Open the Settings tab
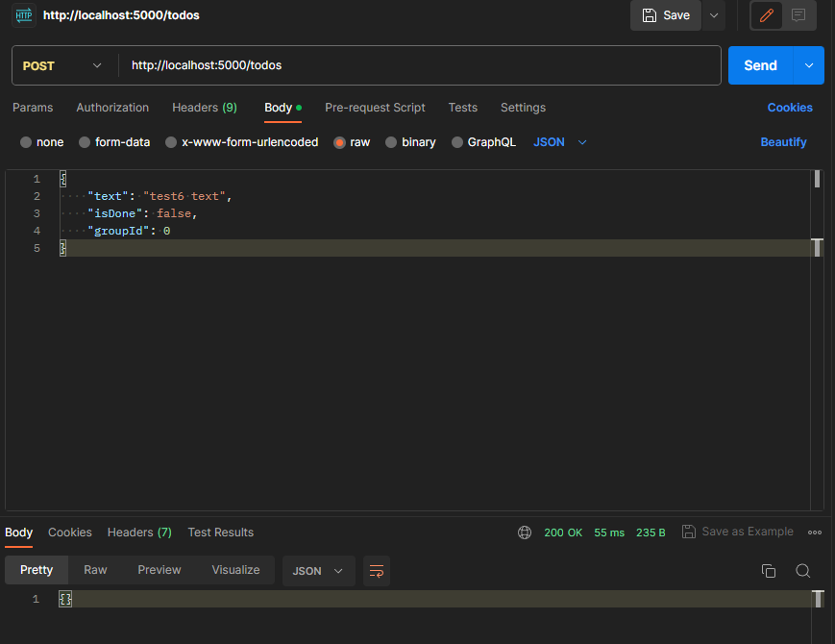 523,108
